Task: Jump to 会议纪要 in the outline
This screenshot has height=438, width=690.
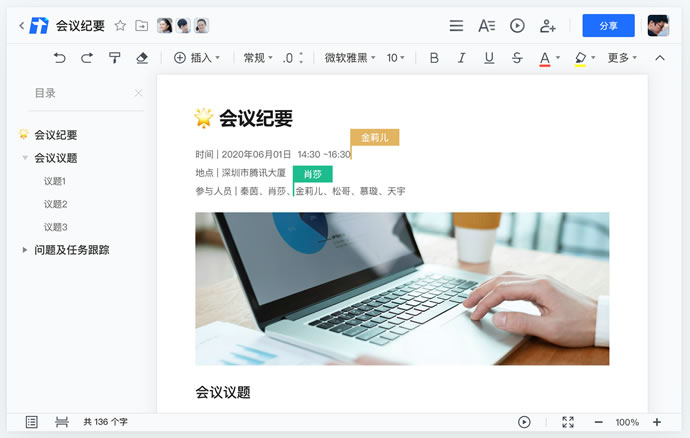Action: coord(55,135)
